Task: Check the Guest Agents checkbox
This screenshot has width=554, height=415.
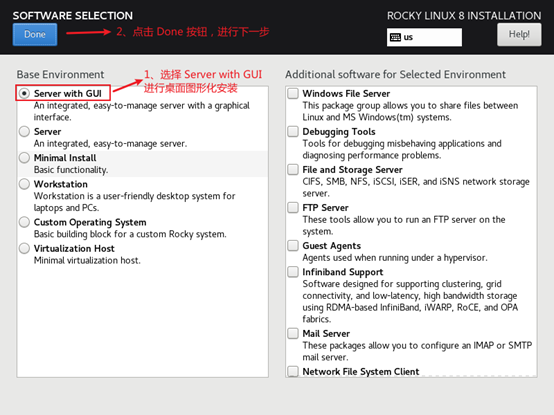Action: [x=293, y=245]
